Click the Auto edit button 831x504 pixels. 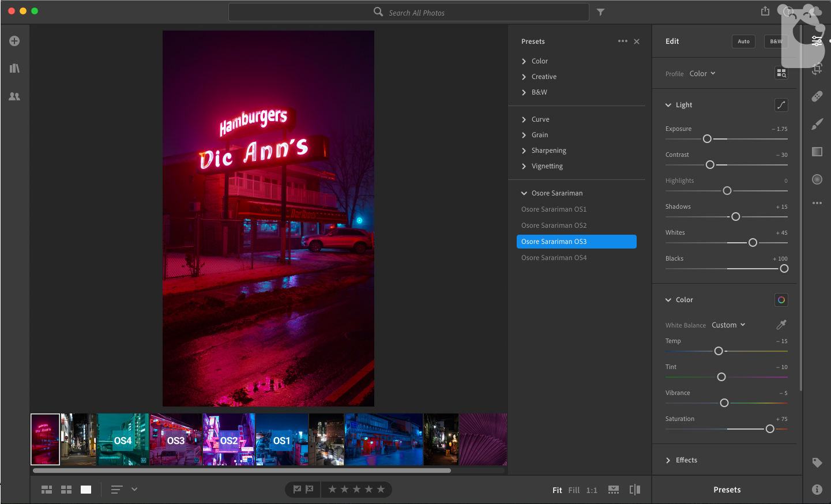(x=743, y=42)
